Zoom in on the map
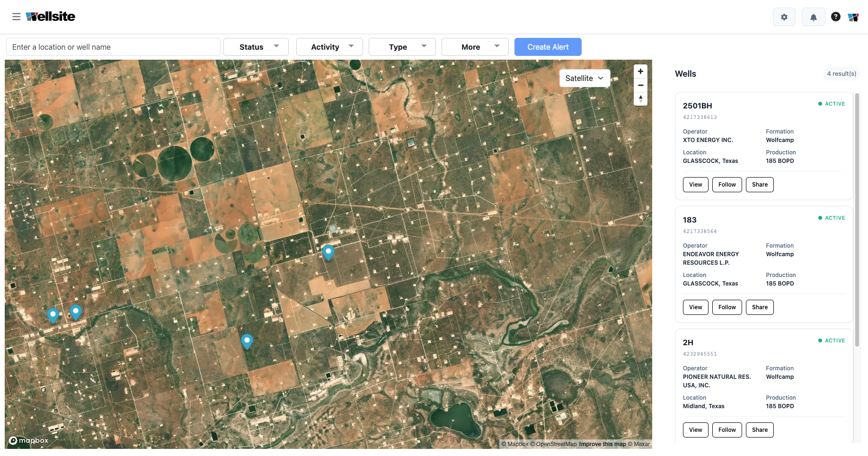868x456 pixels. [x=640, y=72]
